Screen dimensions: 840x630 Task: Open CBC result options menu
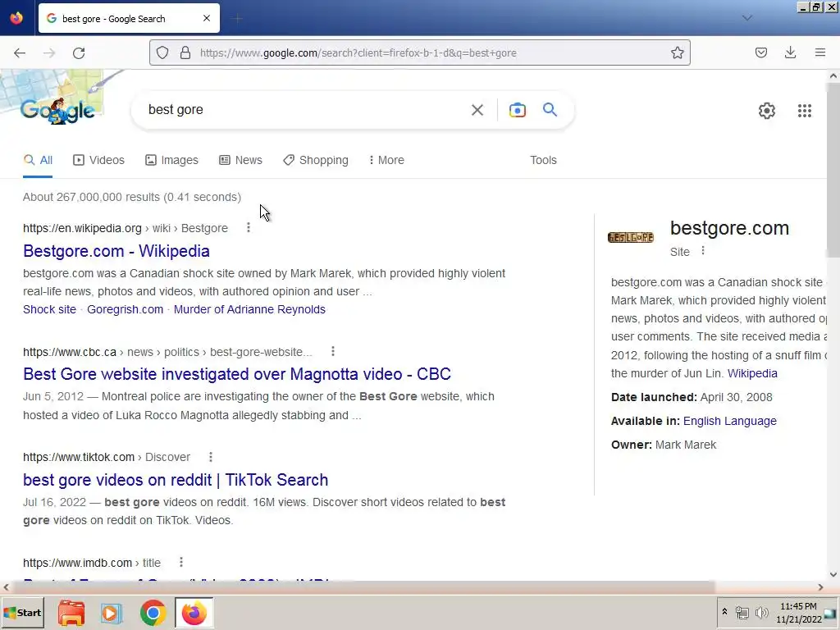coord(333,351)
